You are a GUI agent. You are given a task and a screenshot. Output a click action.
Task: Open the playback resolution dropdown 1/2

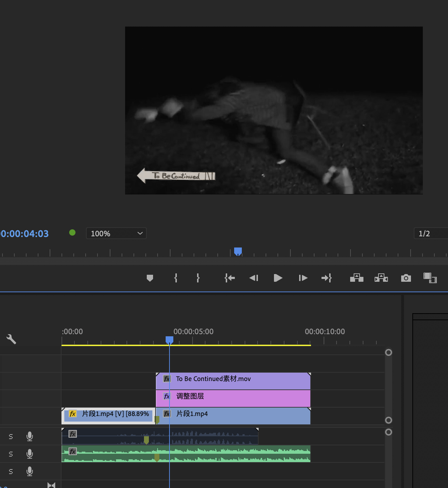pos(431,233)
